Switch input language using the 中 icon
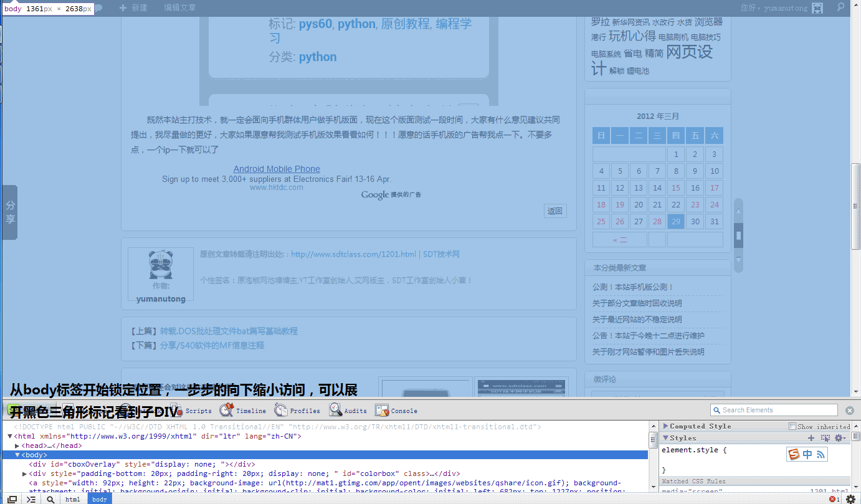The height and width of the screenshot is (504, 861). pos(807,454)
